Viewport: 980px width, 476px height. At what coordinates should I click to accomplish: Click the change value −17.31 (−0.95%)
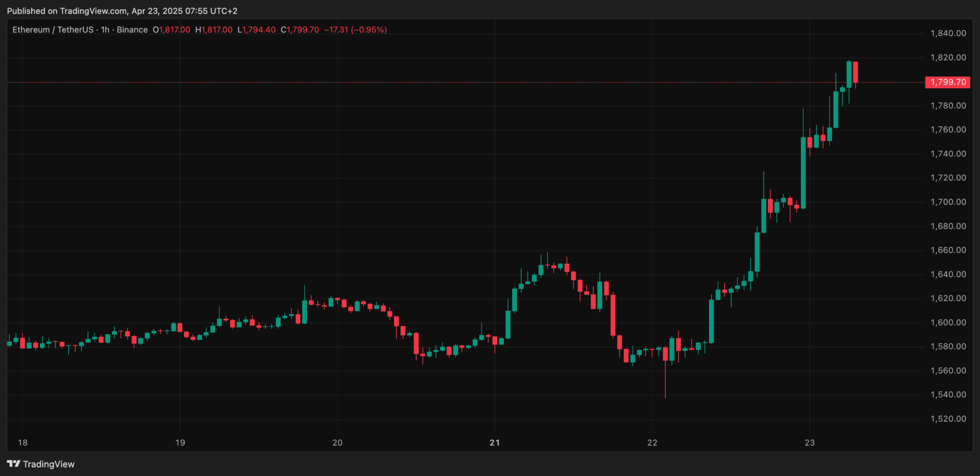356,30
